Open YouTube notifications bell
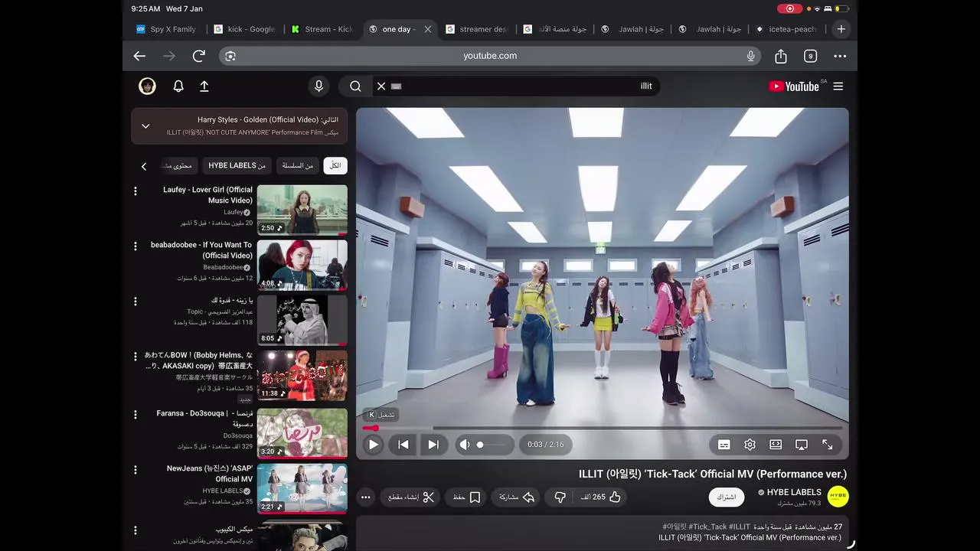This screenshot has height=551, width=980. point(178,86)
